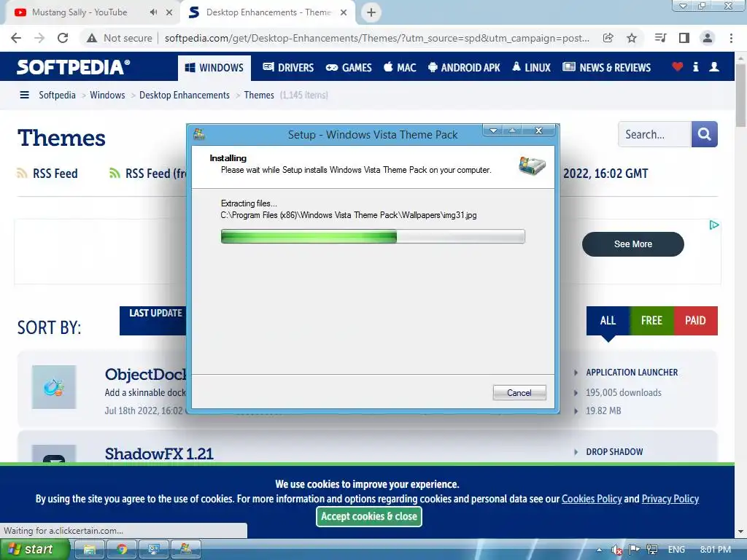747x560 pixels.
Task: Go to Desktop Enhancements breadcrumb link
Action: click(185, 96)
